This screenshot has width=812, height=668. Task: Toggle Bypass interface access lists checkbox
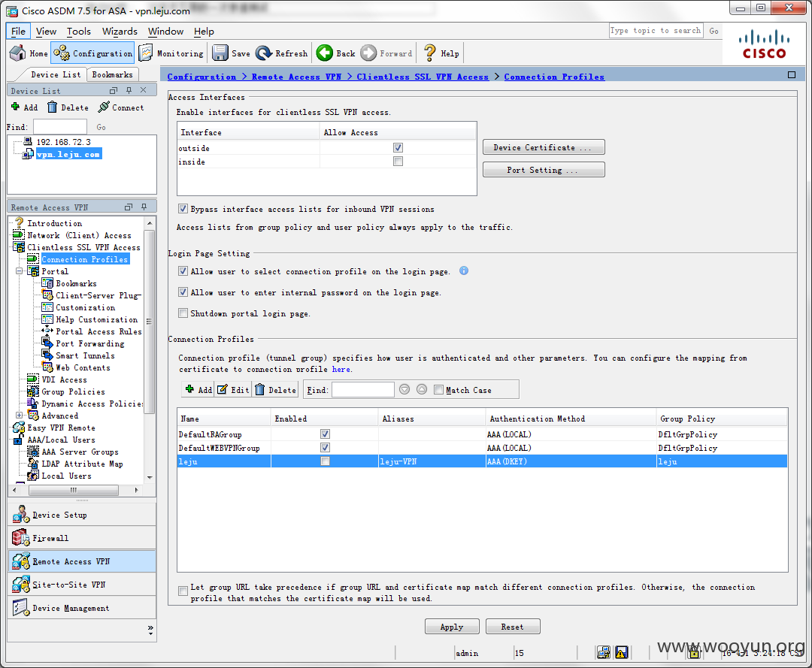pyautogui.click(x=183, y=209)
